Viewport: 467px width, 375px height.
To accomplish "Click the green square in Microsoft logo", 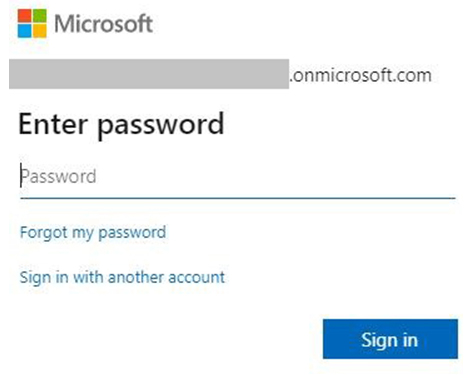I will [40, 16].
